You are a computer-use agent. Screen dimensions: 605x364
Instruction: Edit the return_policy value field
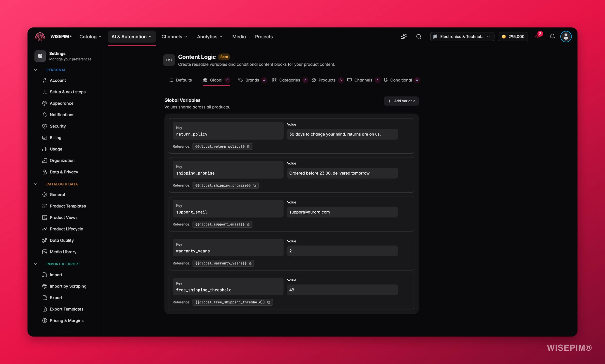pyautogui.click(x=342, y=134)
